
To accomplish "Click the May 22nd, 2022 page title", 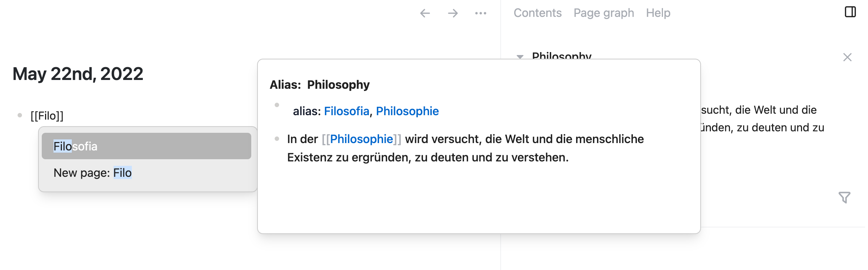I will [x=77, y=74].
